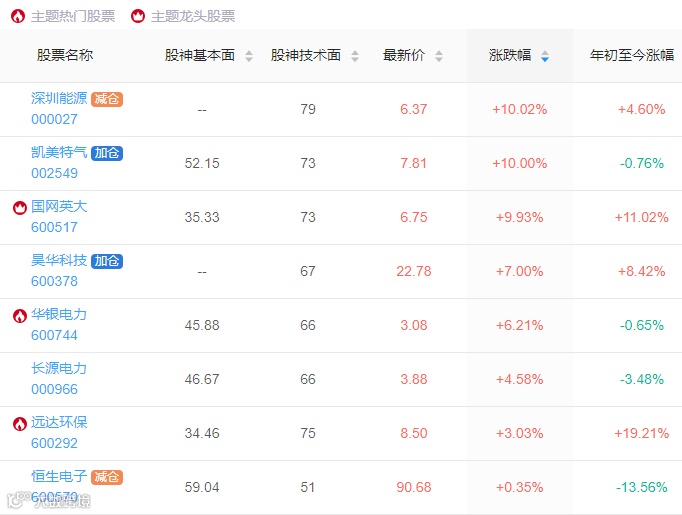
Task: Click the technical score 51
Action: 308,487
